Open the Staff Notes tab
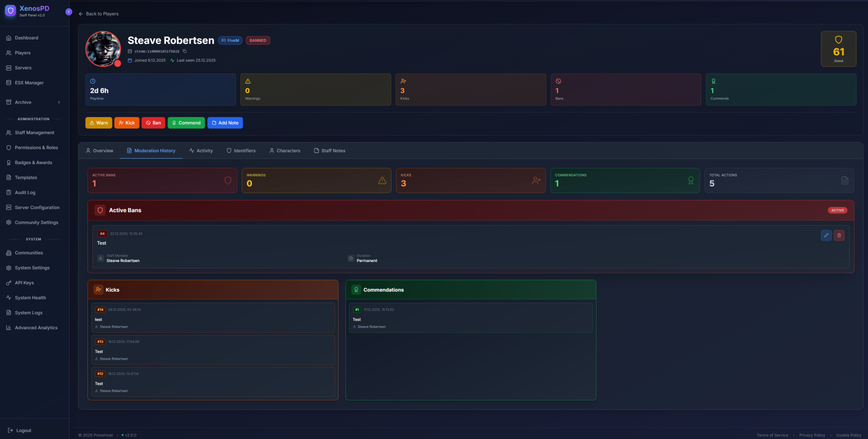This screenshot has height=439, width=868. 329,151
